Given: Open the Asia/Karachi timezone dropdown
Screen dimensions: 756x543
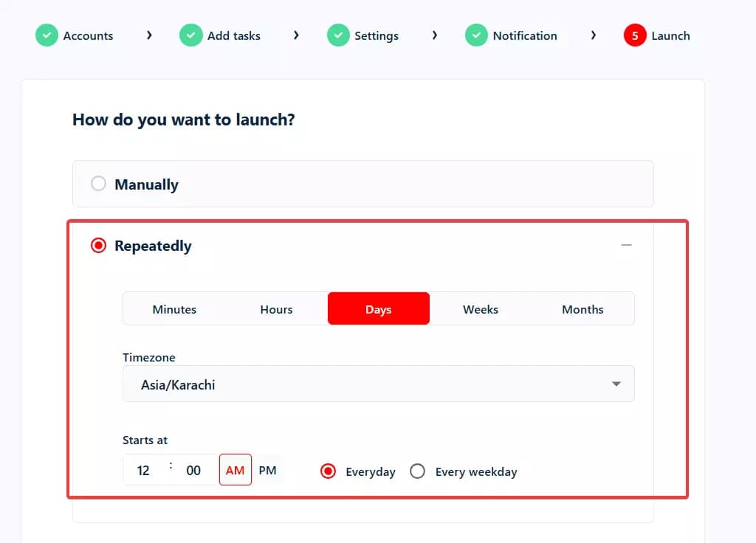Looking at the screenshot, I should 379,384.
